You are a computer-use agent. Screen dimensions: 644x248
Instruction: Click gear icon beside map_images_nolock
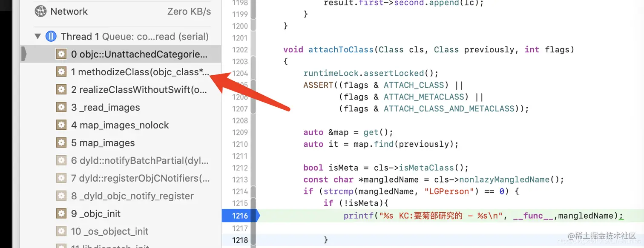62,125
